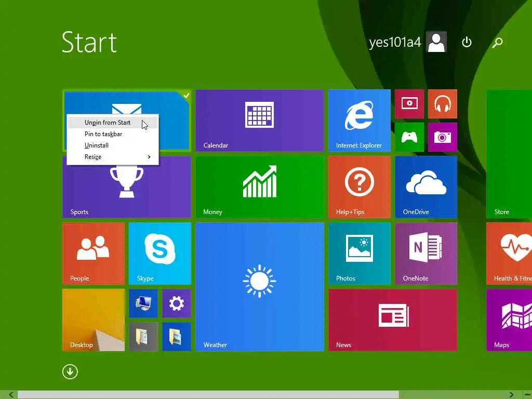Open the Video tile
The image size is (532, 399).
tap(409, 104)
